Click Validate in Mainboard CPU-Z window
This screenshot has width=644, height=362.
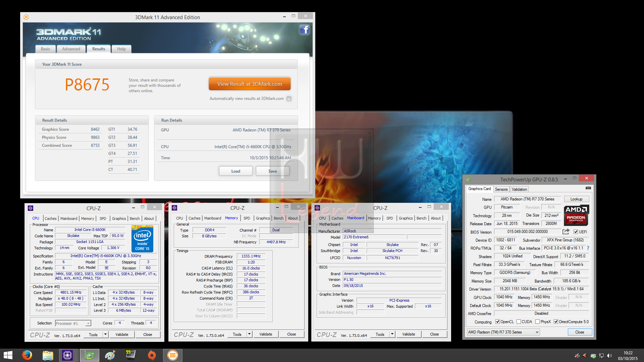(x=409, y=334)
